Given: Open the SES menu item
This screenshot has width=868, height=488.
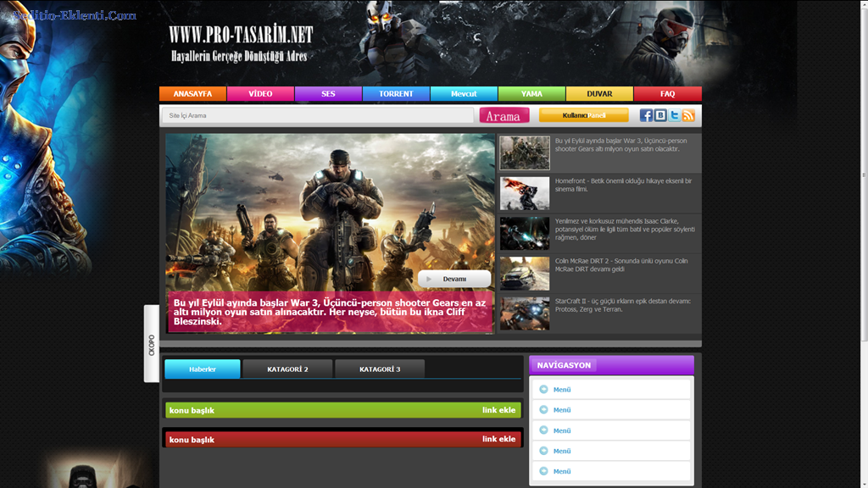Looking at the screenshot, I should point(328,93).
